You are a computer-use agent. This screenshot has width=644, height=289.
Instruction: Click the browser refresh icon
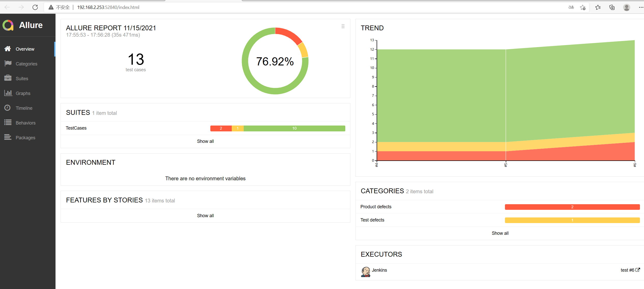(35, 7)
